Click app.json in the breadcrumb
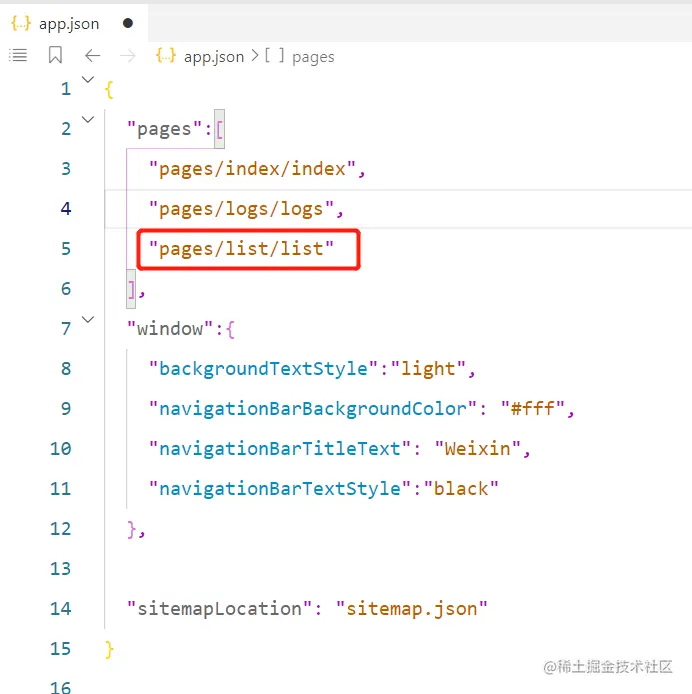This screenshot has width=692, height=694. tap(214, 57)
